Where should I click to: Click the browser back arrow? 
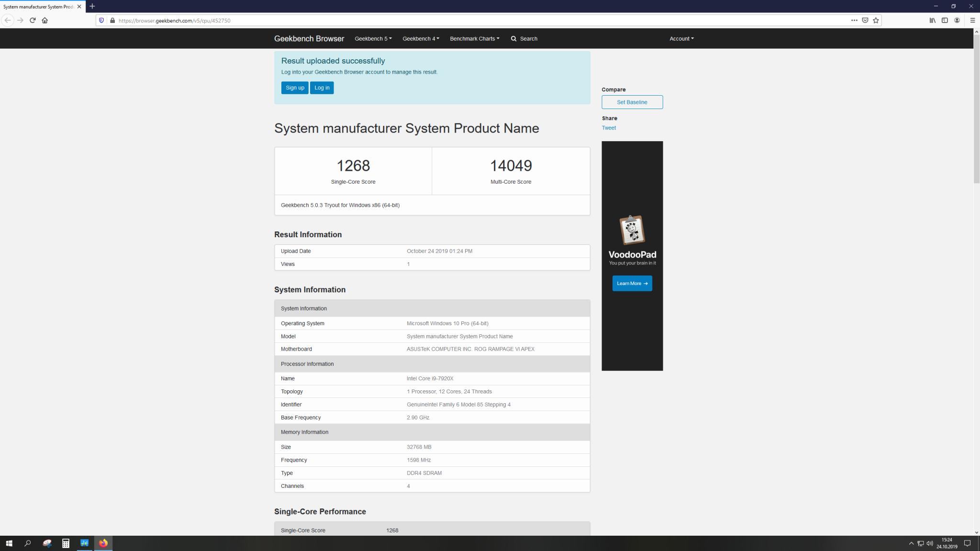point(8,20)
